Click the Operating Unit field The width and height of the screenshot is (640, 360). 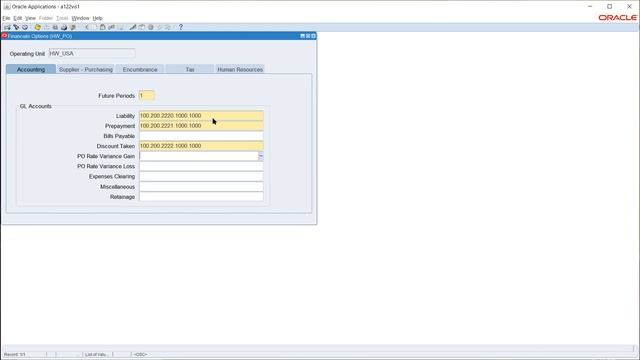[92, 53]
